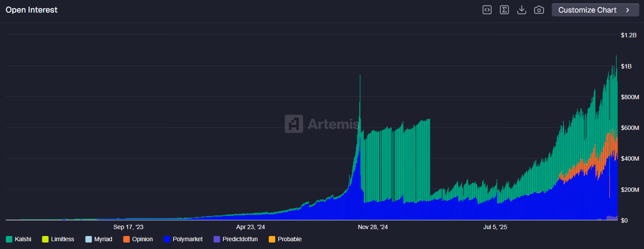Click the Jul 5, '25 axis label

point(495,227)
